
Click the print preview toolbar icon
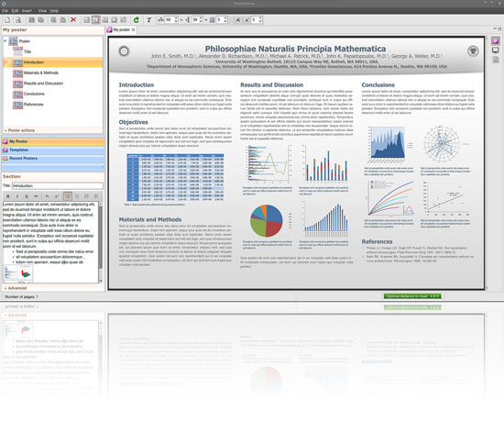coord(18,20)
